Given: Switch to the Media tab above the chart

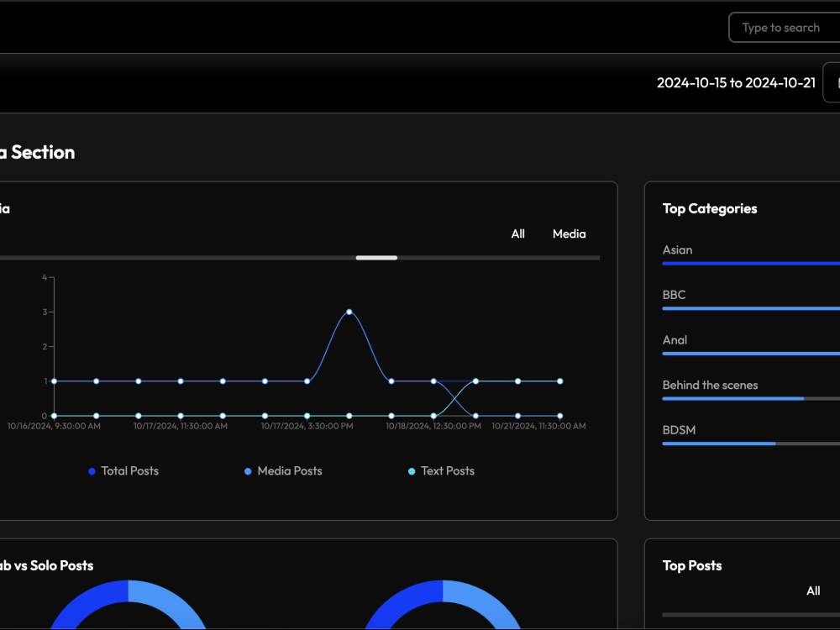Looking at the screenshot, I should point(569,234).
